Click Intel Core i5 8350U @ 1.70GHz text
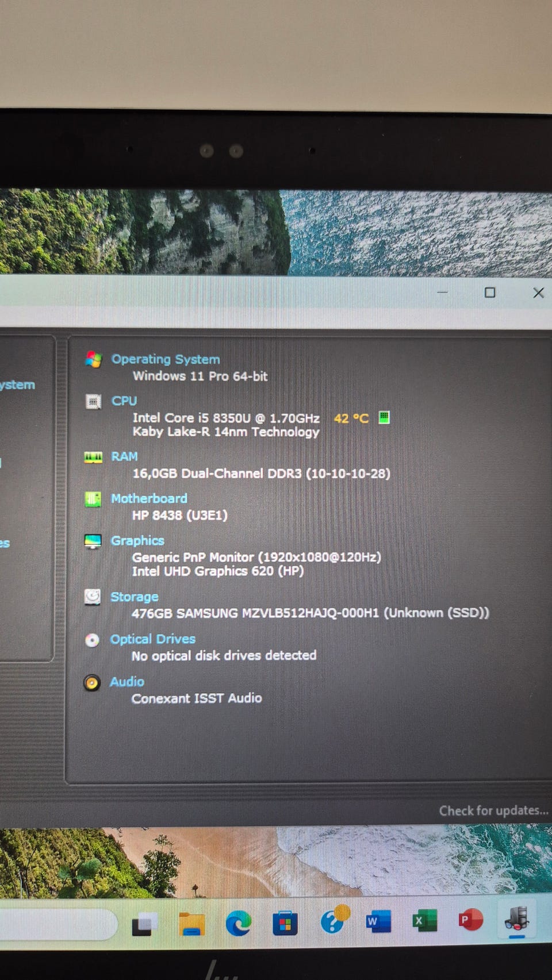 (x=226, y=418)
